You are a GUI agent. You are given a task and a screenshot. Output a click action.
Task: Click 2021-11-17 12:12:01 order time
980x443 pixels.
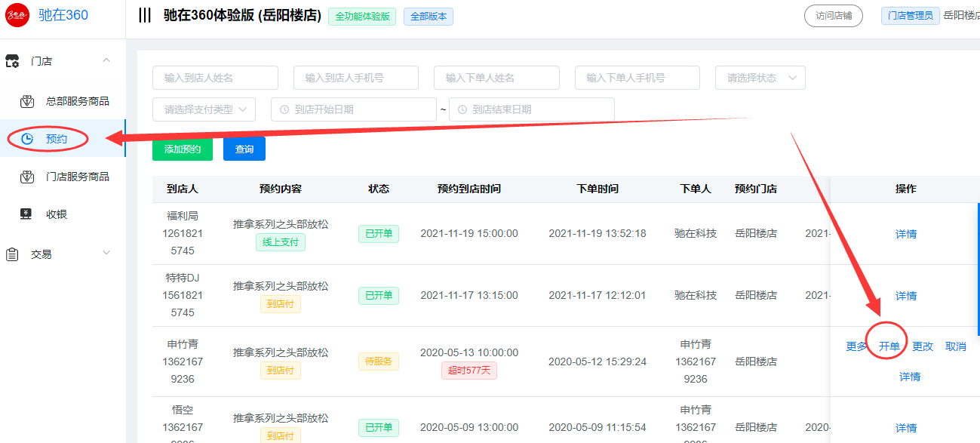pyautogui.click(x=598, y=296)
